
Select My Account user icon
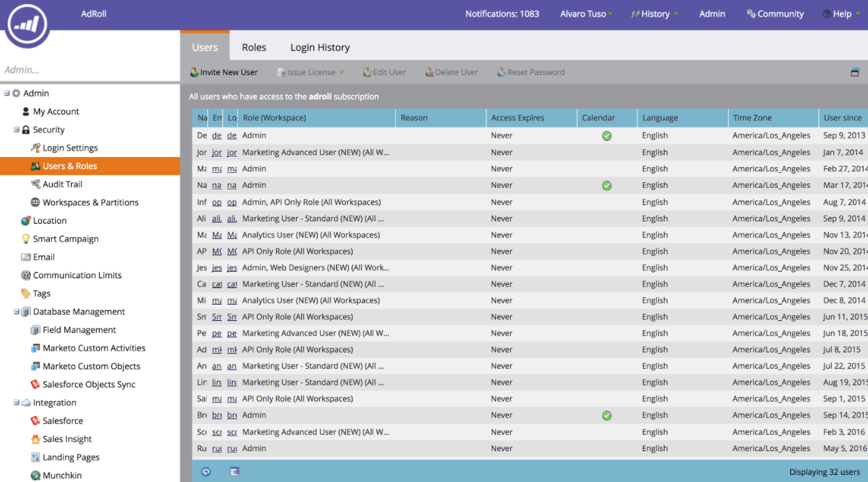pos(26,112)
